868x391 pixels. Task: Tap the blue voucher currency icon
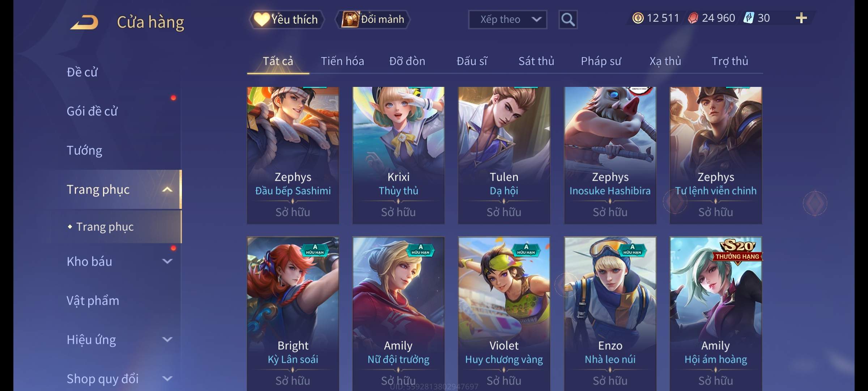(748, 18)
